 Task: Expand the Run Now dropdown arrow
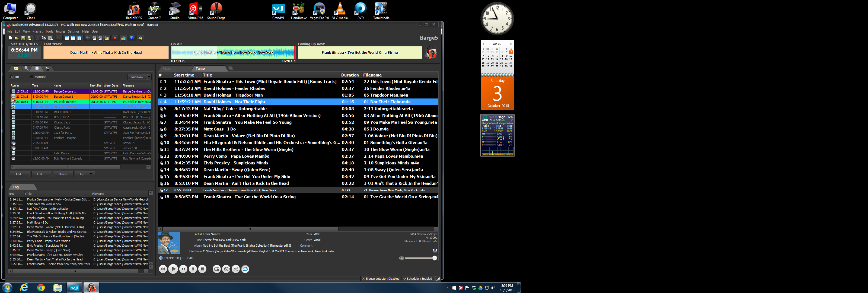[149, 77]
